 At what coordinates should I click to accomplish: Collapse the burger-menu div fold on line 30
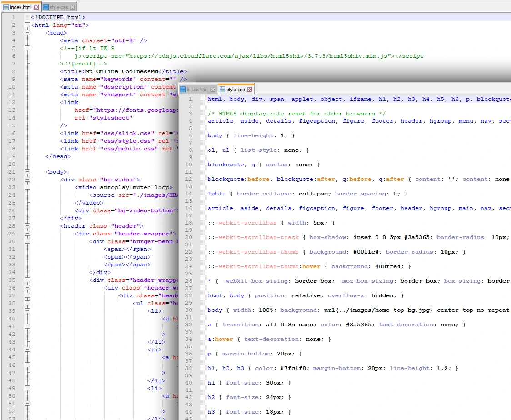click(x=27, y=241)
